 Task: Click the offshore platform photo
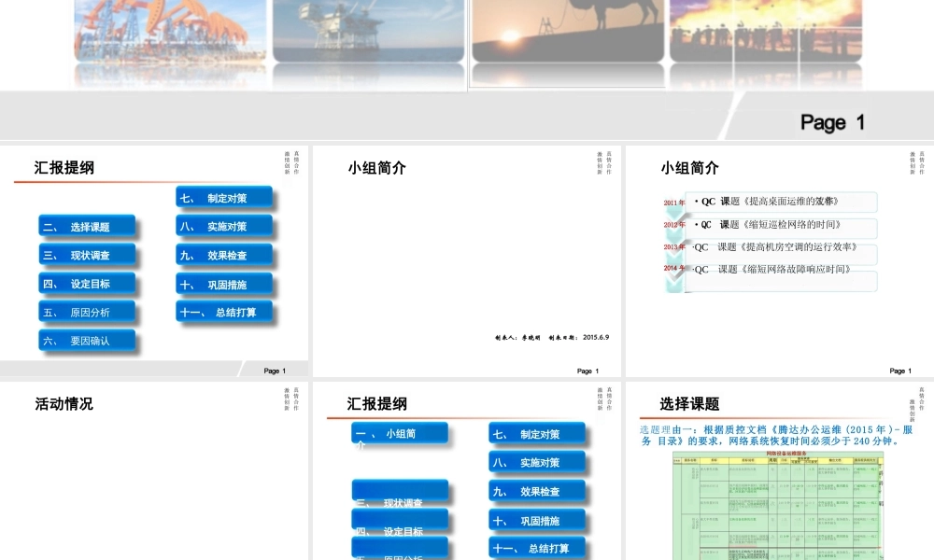point(369,30)
